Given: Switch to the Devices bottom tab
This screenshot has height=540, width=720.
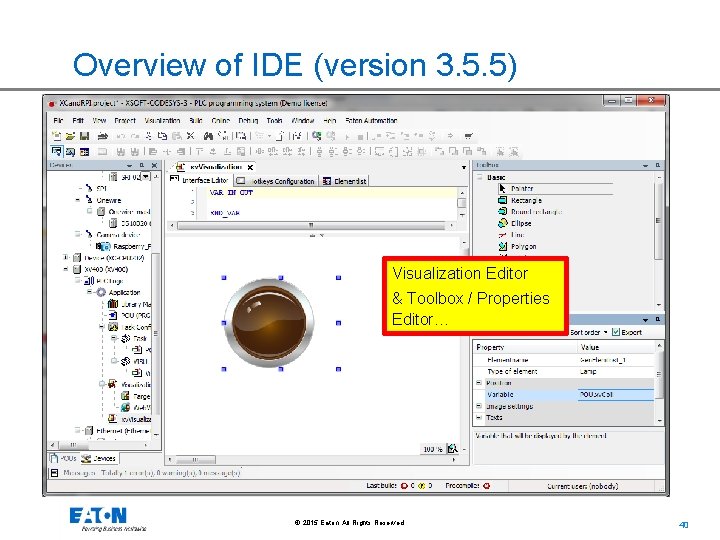Looking at the screenshot, I should (99, 458).
